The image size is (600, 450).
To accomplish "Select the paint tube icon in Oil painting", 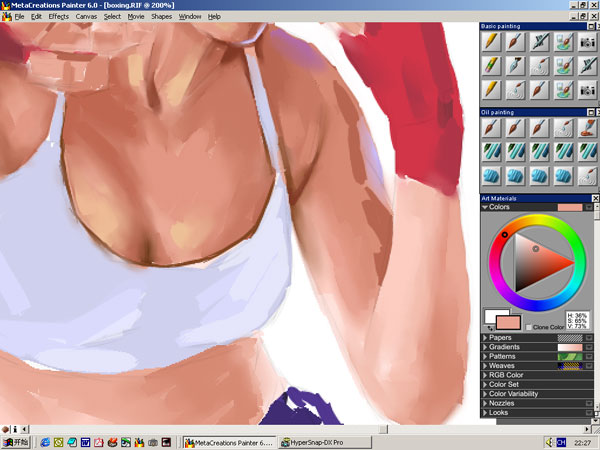I will [587, 128].
